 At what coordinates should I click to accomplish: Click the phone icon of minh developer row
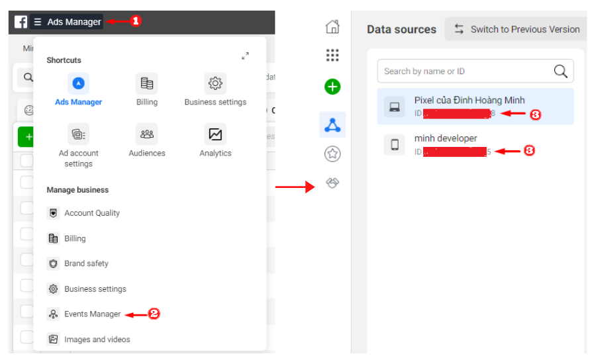[x=395, y=145]
